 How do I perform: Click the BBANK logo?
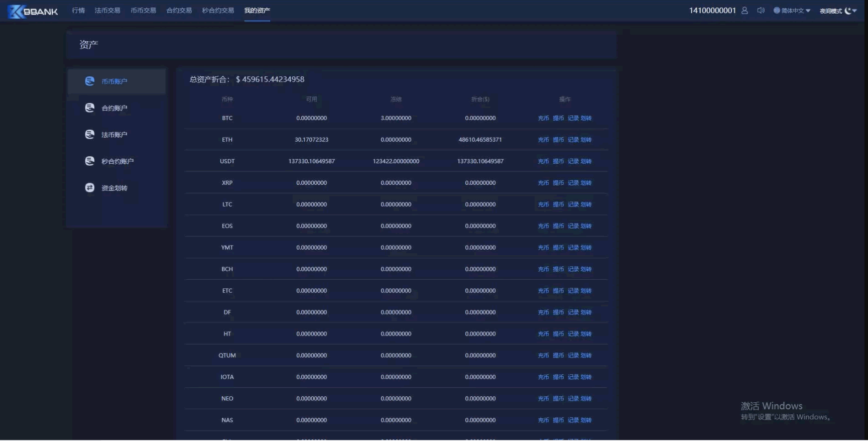coord(33,11)
